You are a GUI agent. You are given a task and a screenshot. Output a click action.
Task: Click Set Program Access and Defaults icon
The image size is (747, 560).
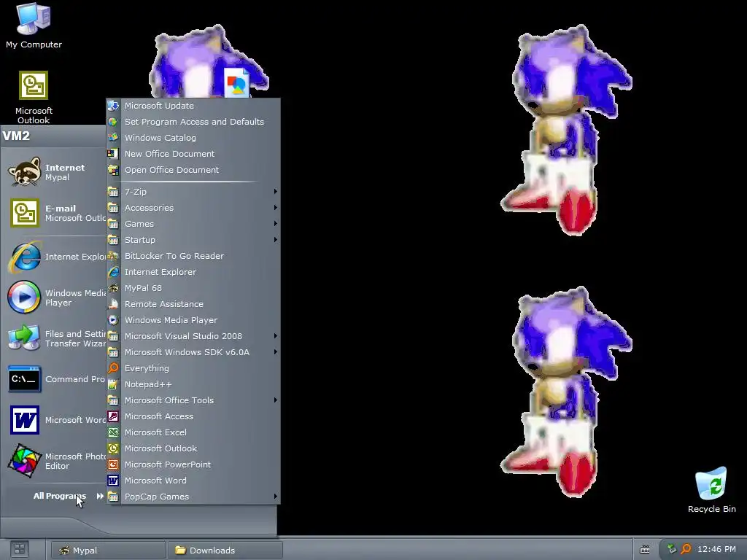(113, 122)
